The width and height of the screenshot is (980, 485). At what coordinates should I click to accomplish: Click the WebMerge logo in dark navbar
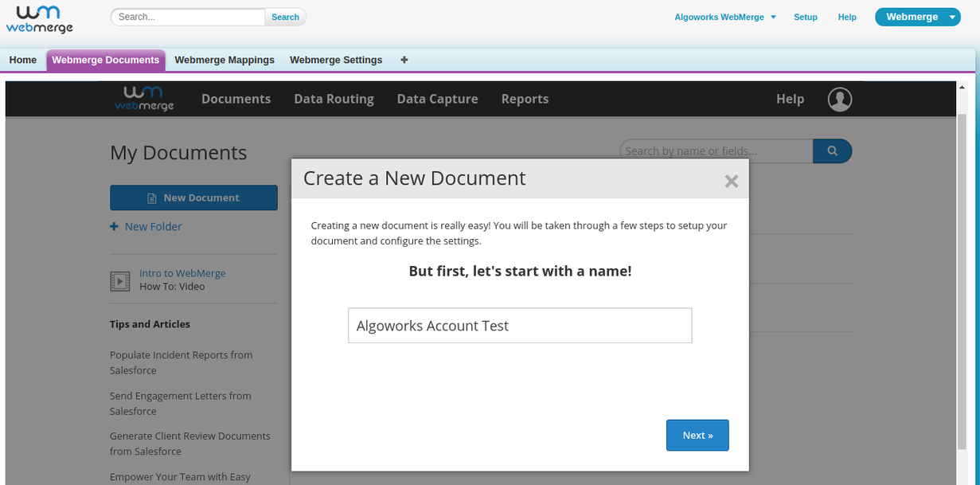(x=144, y=99)
